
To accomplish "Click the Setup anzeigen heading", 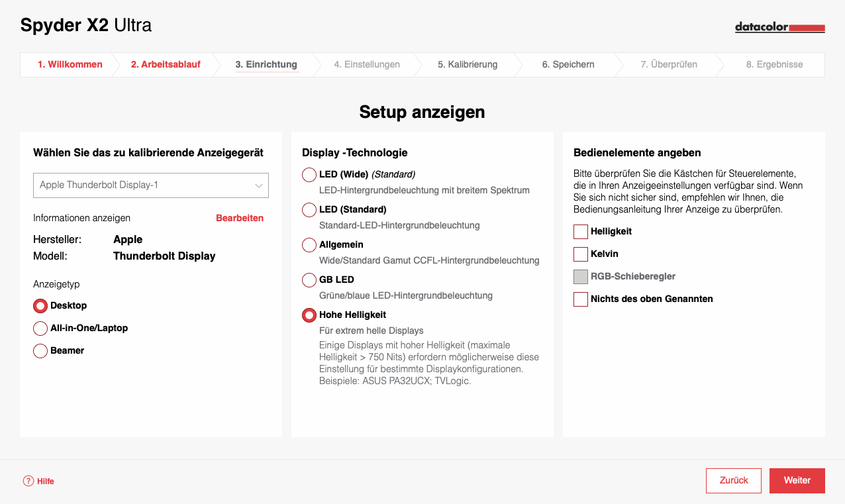I will 422,112.
